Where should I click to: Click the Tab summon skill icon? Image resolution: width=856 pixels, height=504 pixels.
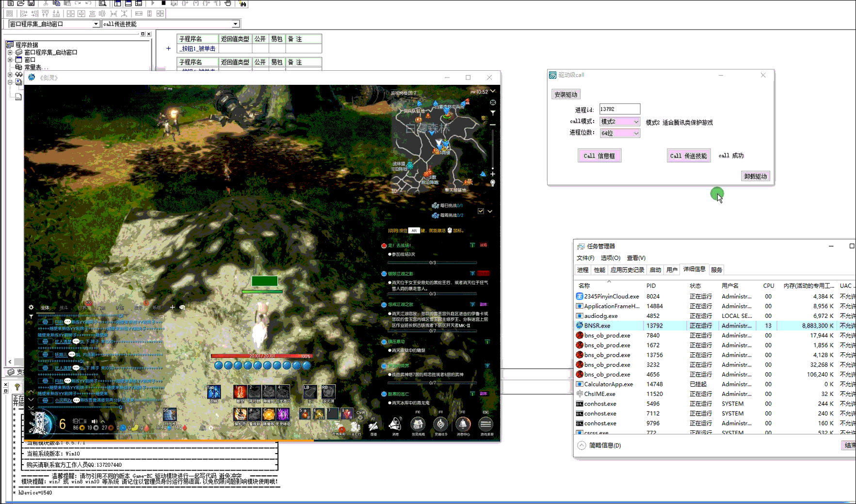tap(213, 392)
